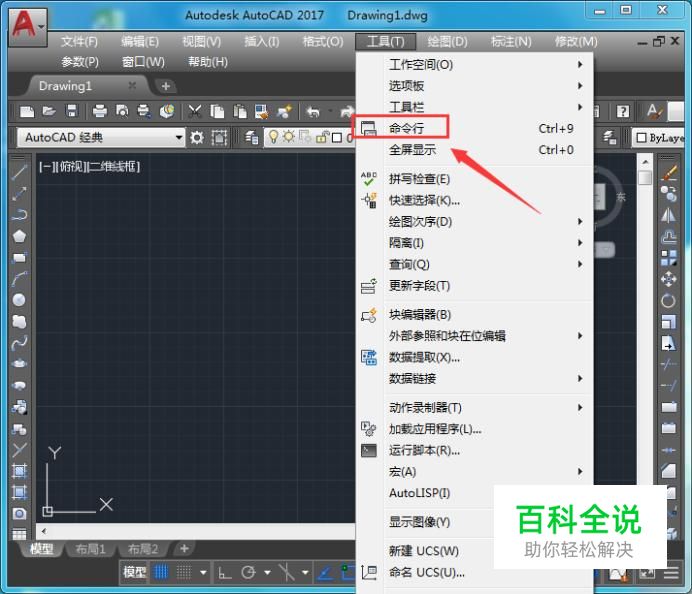Click the Cut scissors icon
The image size is (692, 594).
195,111
